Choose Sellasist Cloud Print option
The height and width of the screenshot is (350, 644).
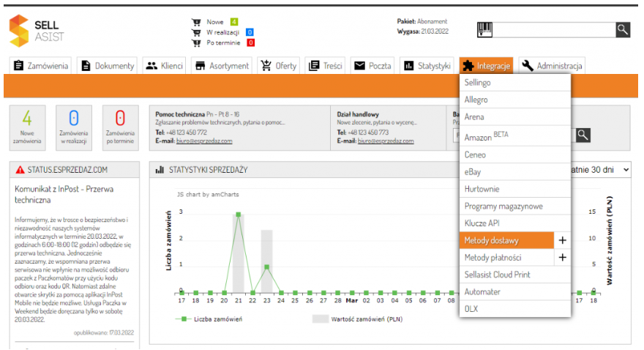(x=497, y=275)
